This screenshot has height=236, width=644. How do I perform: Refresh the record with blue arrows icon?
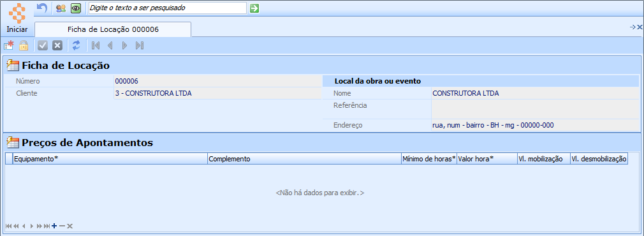(76, 45)
